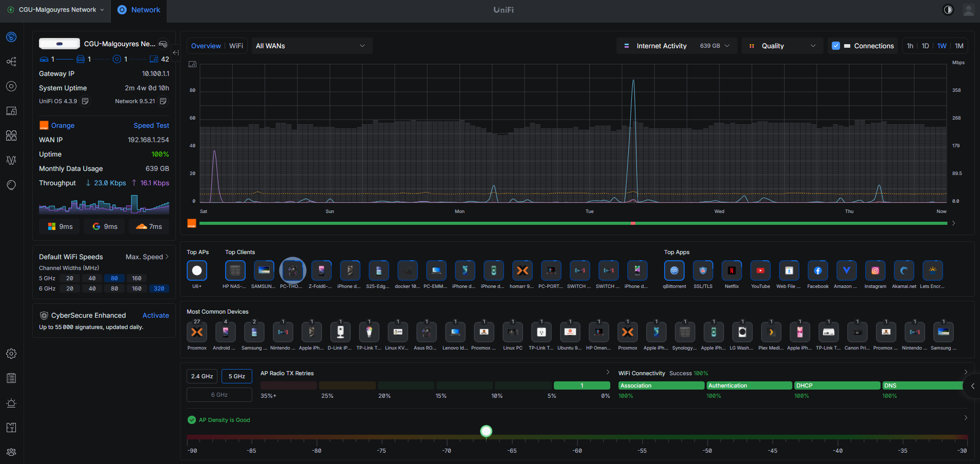Click Activate for CyberSecure Enhanced
980x464 pixels.
(155, 315)
